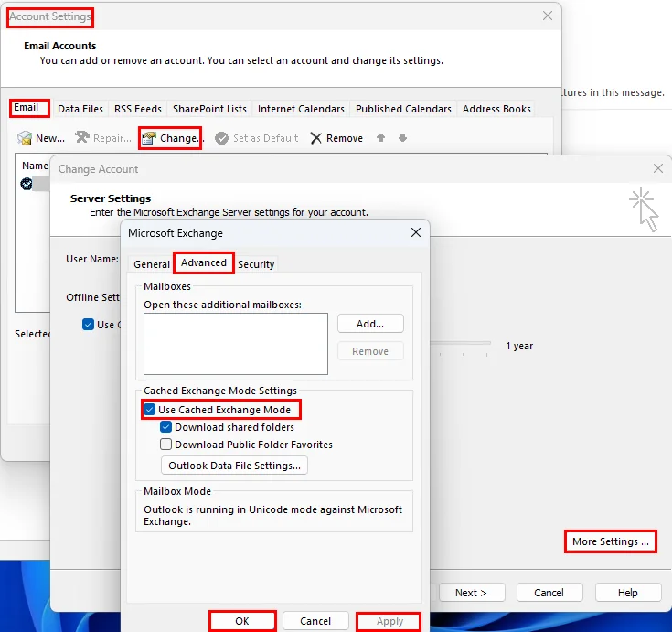The image size is (672, 632).
Task: Select the Email tab in Account Settings
Action: pos(27,107)
